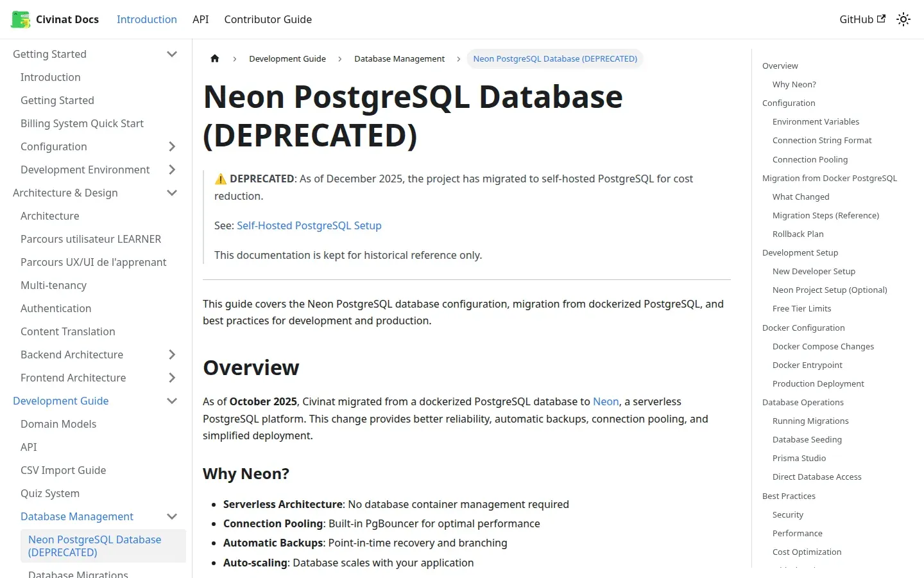Go to Development Guide breadcrumb
The image size is (924, 578).
(287, 58)
